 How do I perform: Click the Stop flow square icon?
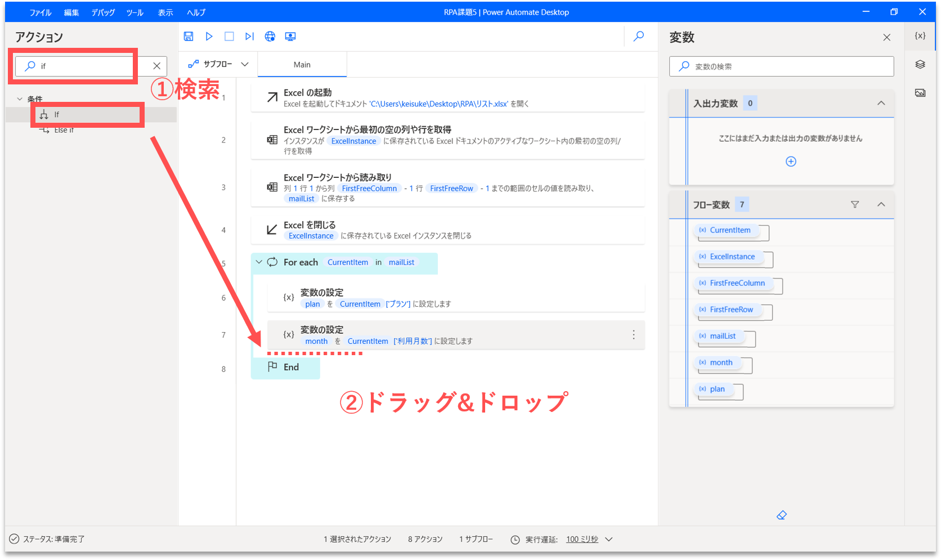coord(229,37)
